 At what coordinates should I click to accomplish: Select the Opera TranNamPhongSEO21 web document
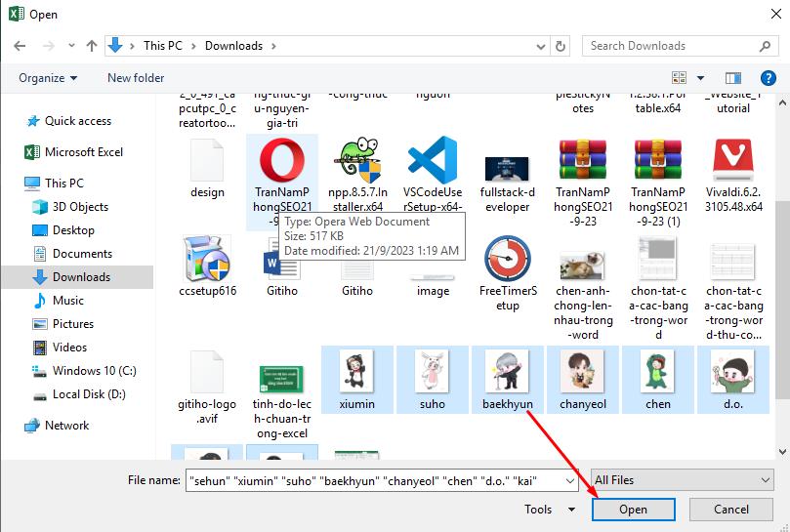coord(282,182)
